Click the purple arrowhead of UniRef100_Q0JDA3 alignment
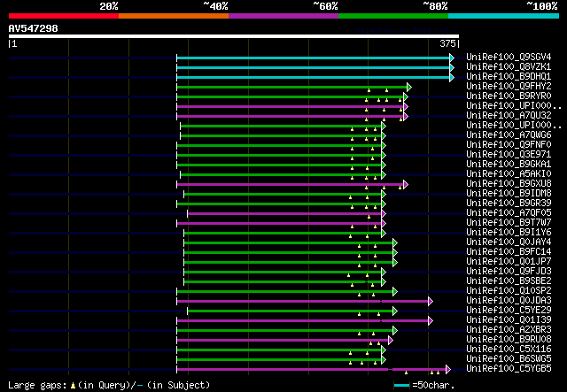 pyautogui.click(x=431, y=302)
